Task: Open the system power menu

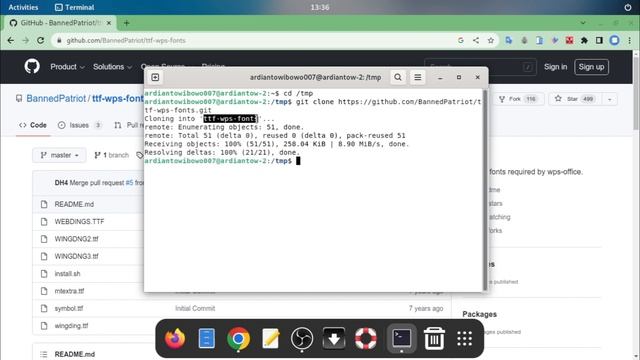Action: pyautogui.click(x=628, y=7)
